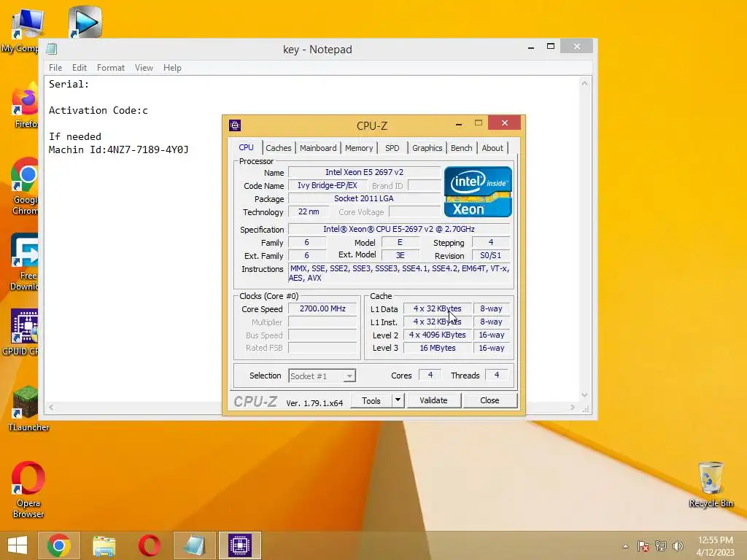This screenshot has height=560, width=747.
Task: Click the Notepad title bar icon
Action: tap(52, 49)
